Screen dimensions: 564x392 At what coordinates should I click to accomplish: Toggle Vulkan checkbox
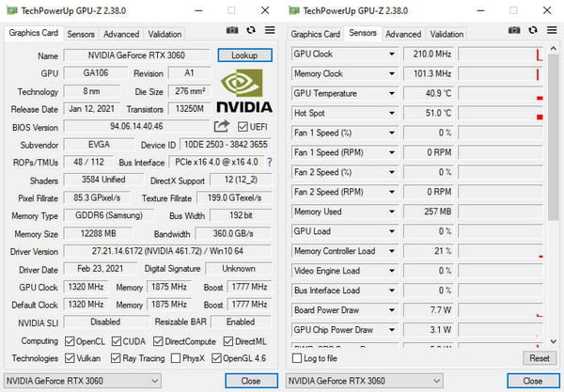(x=70, y=358)
